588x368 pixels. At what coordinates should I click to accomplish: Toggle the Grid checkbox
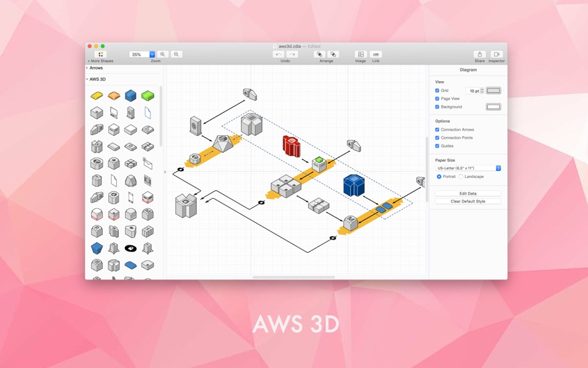click(x=437, y=90)
